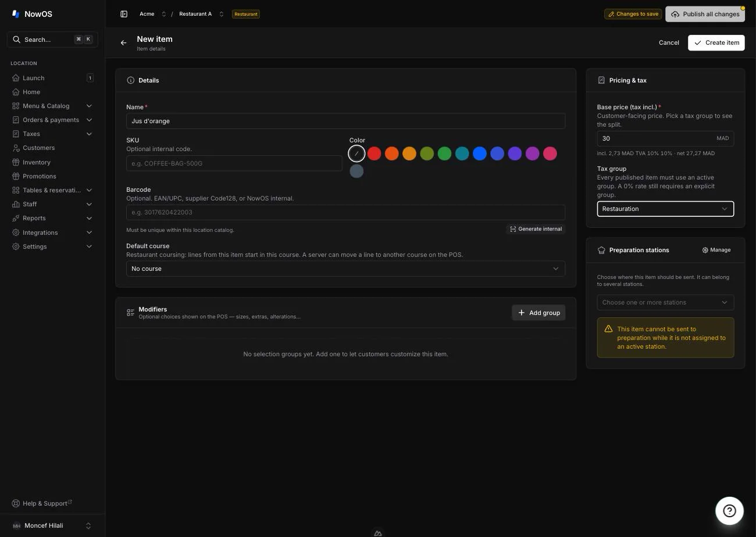Click Manage preparation stations
The width and height of the screenshot is (756, 537).
tap(716, 250)
